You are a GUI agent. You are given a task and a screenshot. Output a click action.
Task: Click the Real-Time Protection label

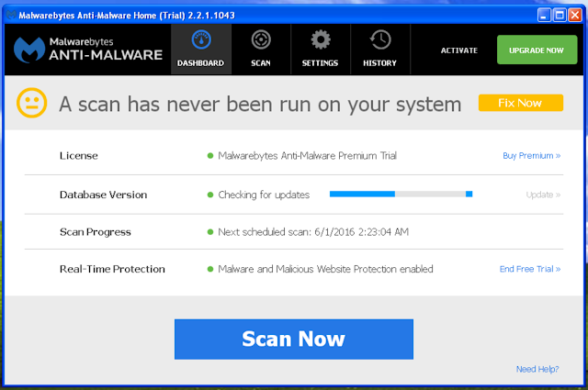pyautogui.click(x=112, y=269)
